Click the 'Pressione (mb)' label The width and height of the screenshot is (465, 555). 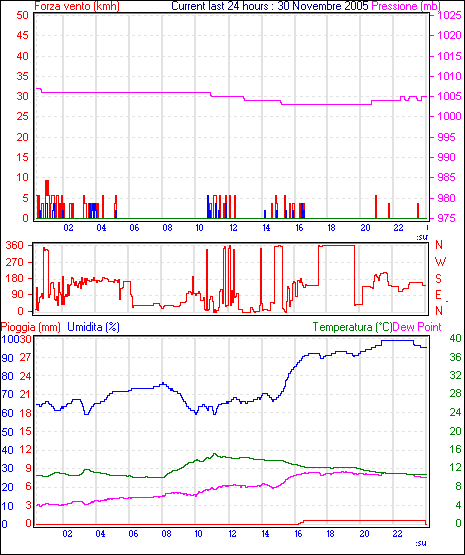[406, 6]
